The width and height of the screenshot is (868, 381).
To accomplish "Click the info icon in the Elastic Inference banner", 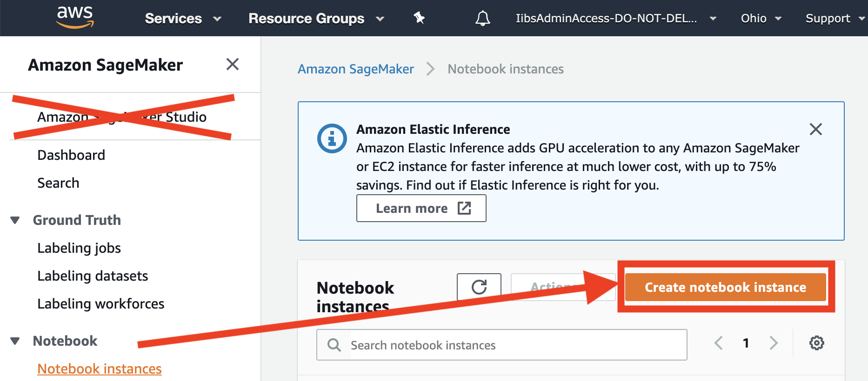I will [x=332, y=138].
